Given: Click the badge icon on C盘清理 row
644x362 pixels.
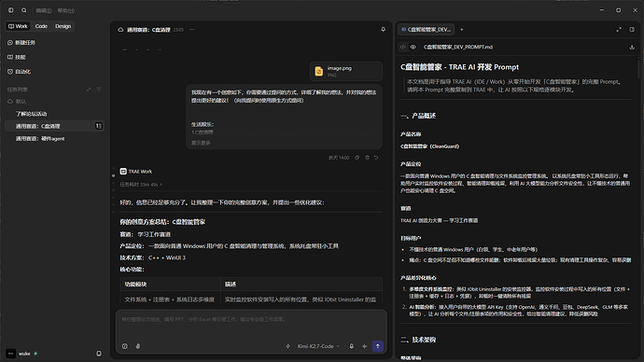Looking at the screenshot, I should click(x=99, y=126).
